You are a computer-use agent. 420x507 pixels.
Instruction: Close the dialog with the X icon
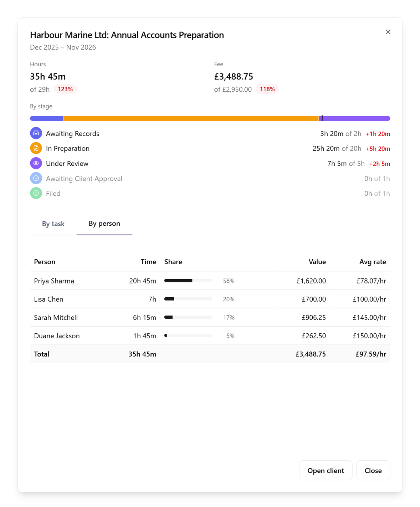[388, 32]
